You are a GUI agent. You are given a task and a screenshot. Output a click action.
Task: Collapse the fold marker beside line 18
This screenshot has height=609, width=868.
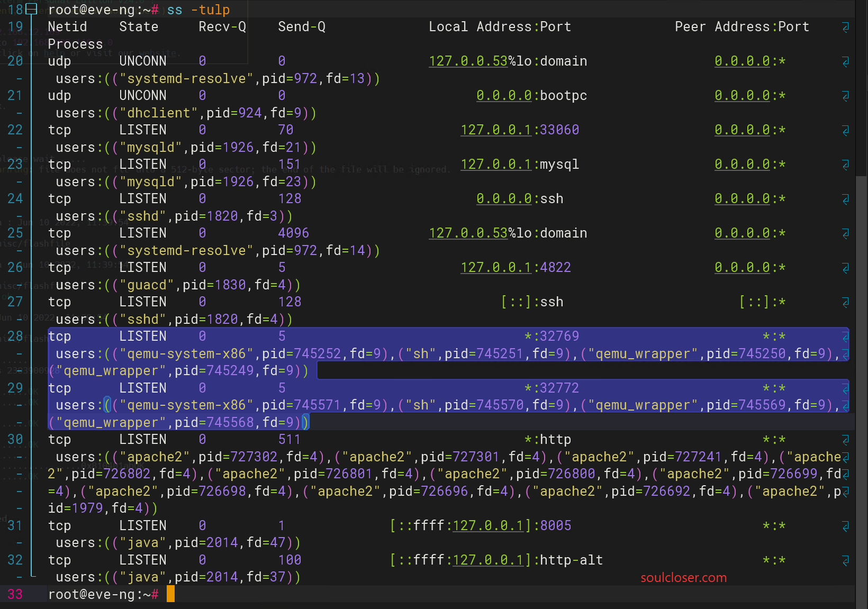coord(31,9)
